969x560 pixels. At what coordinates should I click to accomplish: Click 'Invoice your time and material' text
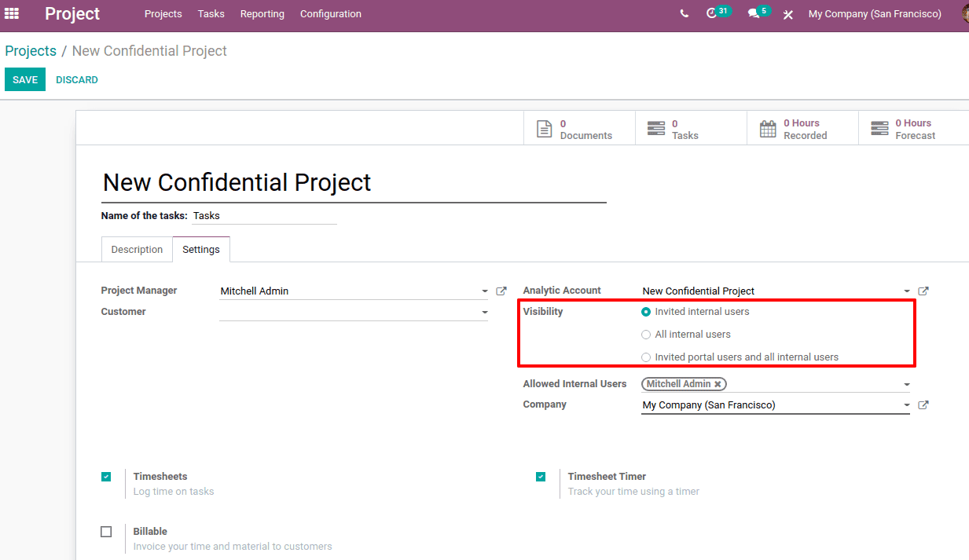click(x=233, y=547)
